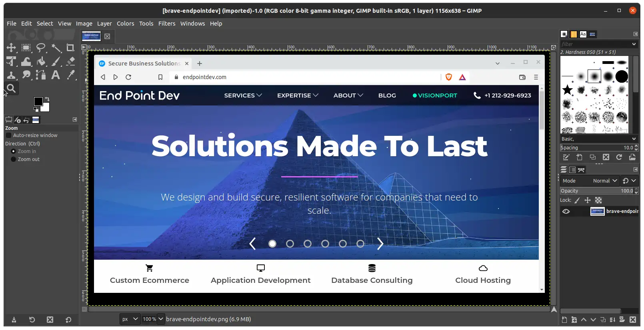This screenshot has width=644, height=330.
Task: Select the Bucket Fill tool
Action: 41,62
